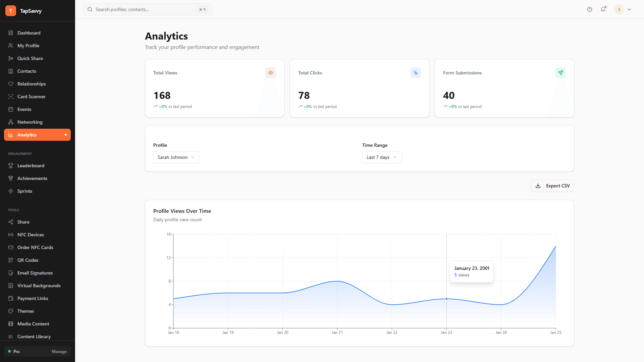The image size is (644, 362).
Task: Open the Sarah Johnson profile dropdown
Action: coord(176,157)
